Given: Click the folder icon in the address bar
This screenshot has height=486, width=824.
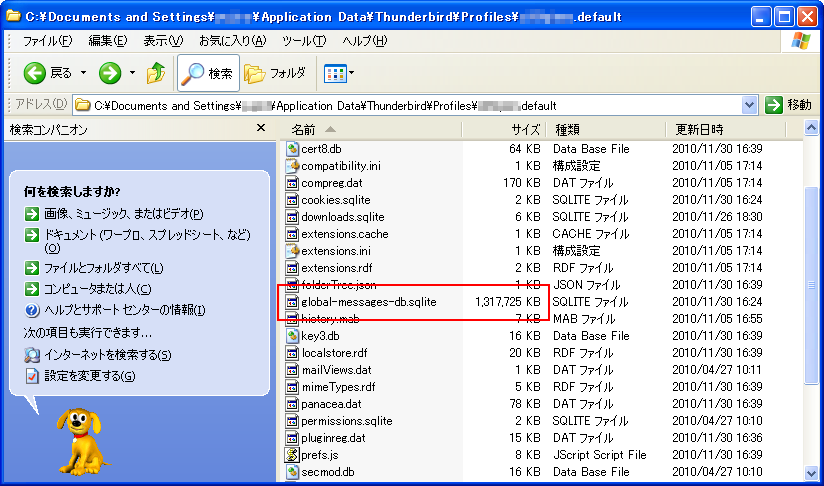Looking at the screenshot, I should (x=83, y=105).
